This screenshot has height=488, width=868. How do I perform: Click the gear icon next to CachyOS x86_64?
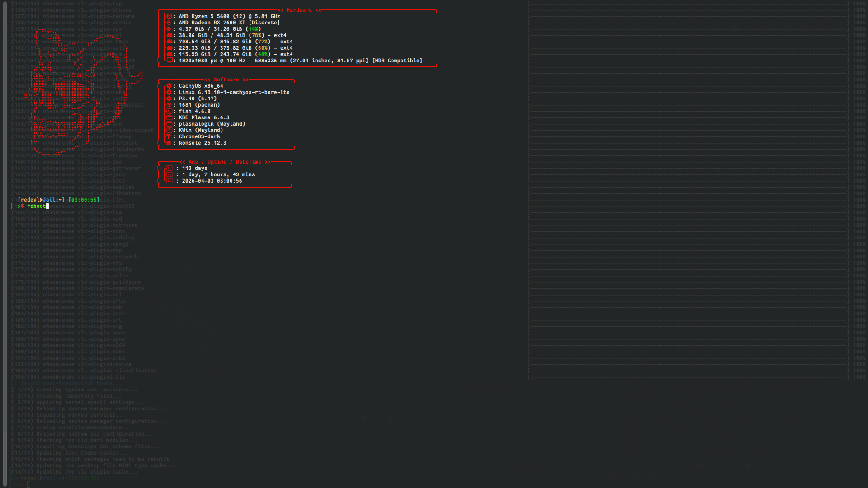(169, 86)
